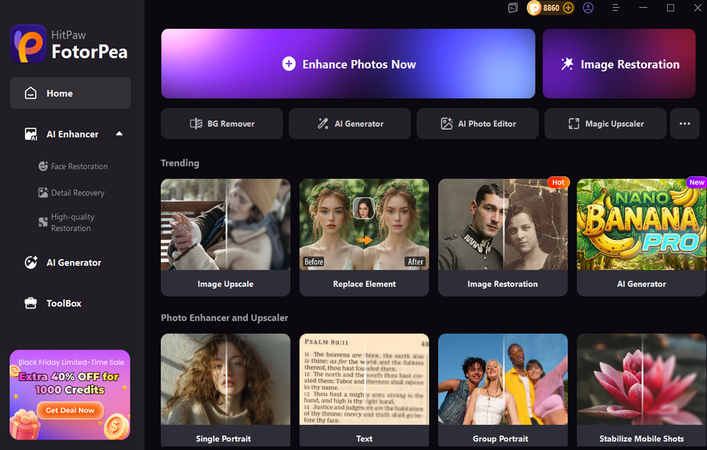The image size is (707, 450).
Task: Click the Image Upscale caption label
Action: (x=225, y=284)
